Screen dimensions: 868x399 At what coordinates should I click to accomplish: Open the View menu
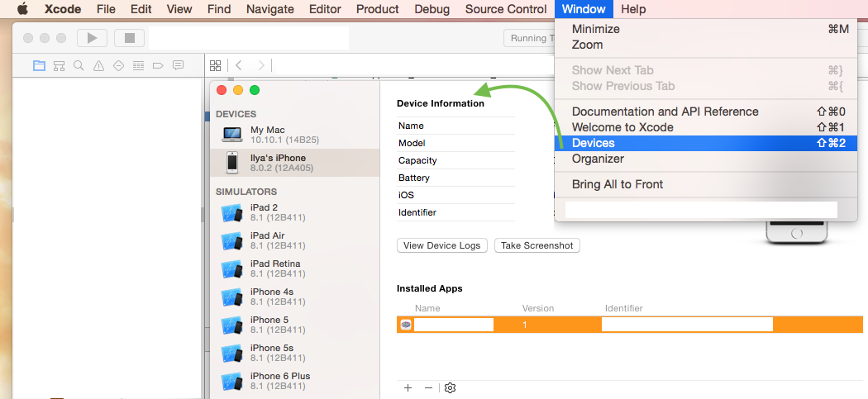179,9
